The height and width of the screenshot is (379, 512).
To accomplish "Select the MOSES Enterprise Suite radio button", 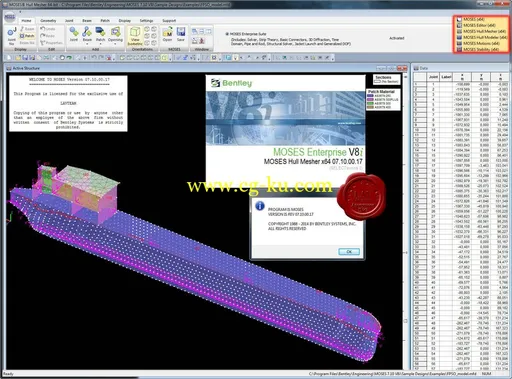I will click(x=227, y=34).
